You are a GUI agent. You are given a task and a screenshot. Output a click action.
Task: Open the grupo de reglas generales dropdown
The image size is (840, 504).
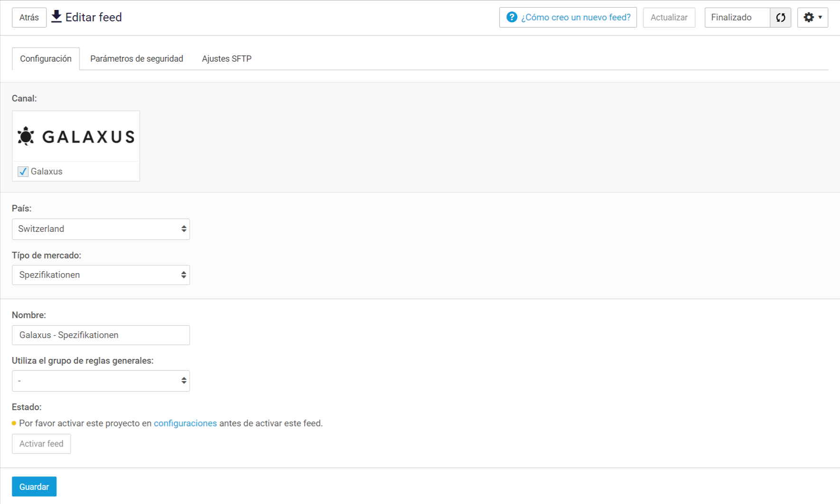(101, 381)
